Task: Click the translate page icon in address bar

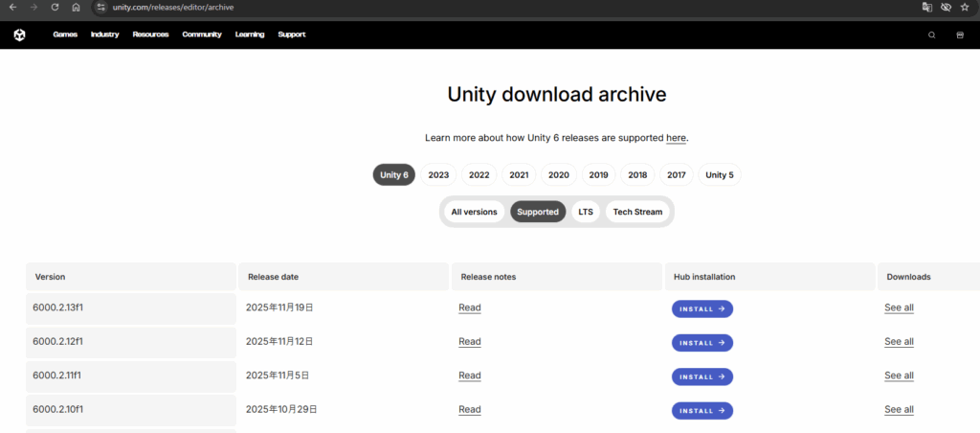Action: [x=926, y=7]
